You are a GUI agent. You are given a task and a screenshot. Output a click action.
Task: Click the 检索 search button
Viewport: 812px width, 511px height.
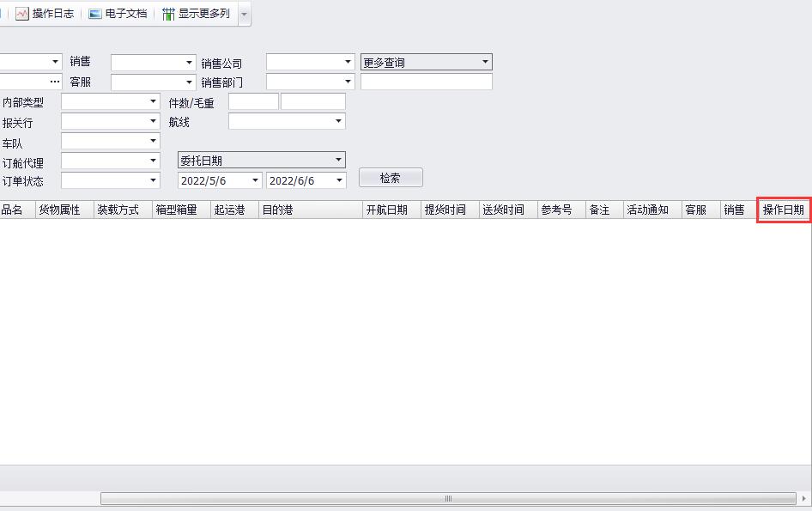[391, 178]
